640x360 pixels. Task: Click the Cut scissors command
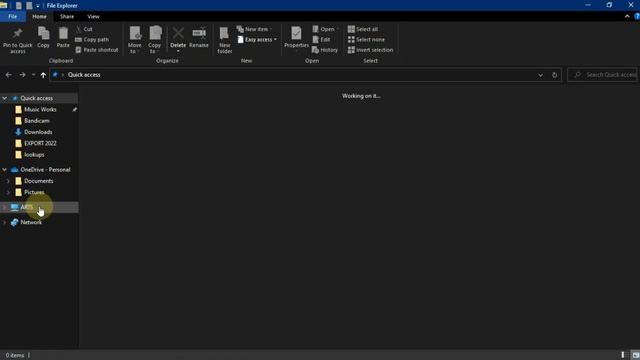[84, 29]
